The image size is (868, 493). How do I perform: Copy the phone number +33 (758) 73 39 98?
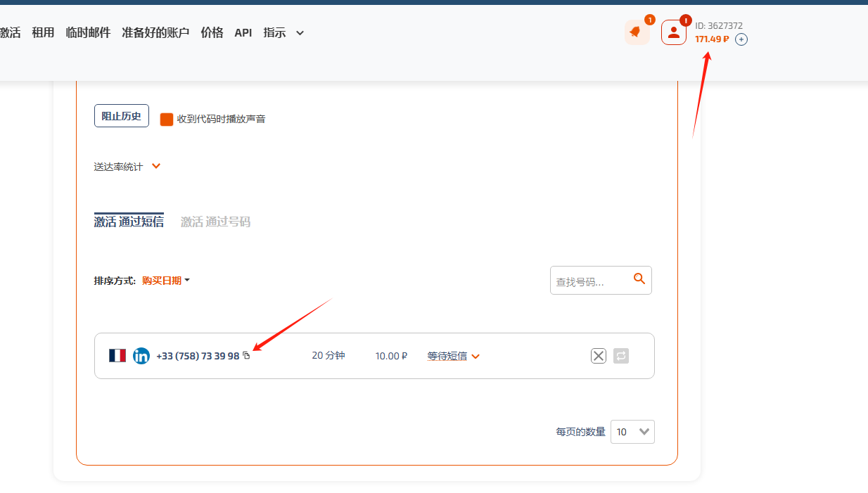245,356
